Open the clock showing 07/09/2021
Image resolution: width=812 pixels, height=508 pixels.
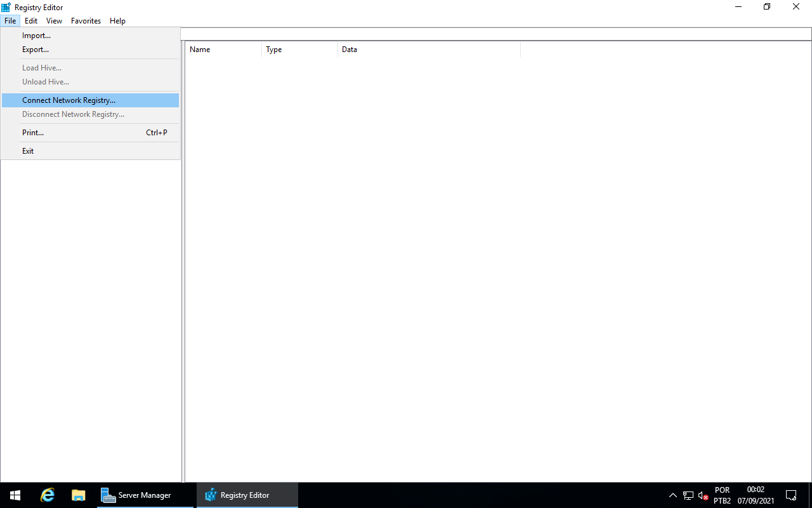755,495
